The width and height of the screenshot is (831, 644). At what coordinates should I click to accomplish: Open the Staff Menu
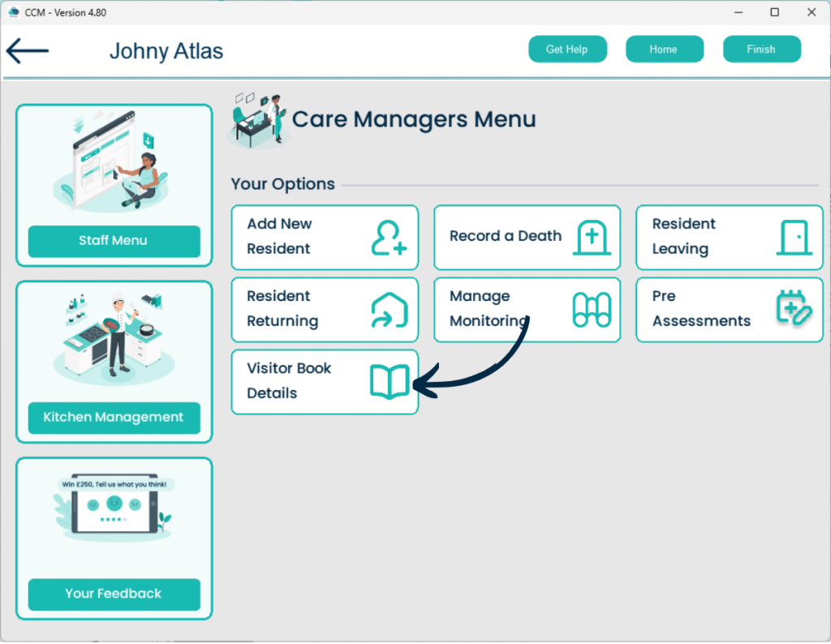114,241
